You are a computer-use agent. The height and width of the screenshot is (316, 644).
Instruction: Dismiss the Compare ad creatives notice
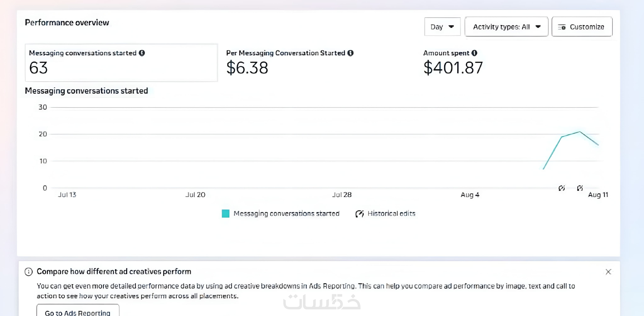coord(608,272)
